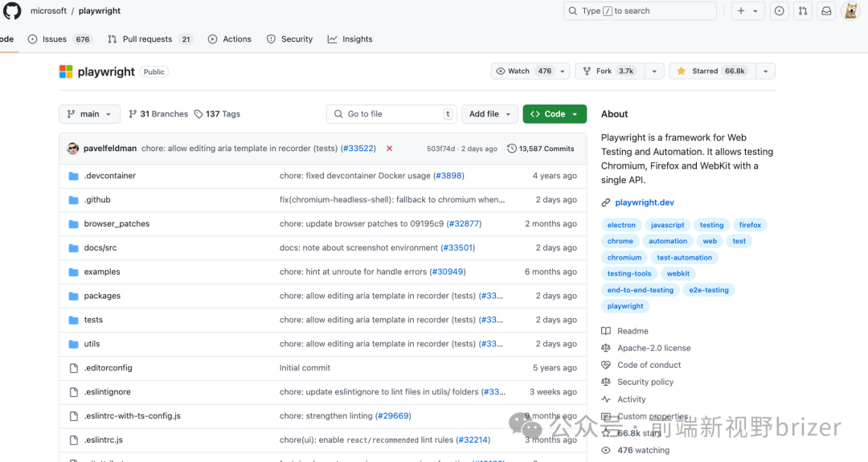This screenshot has width=868, height=462.
Task: Select the electron topic tag
Action: pyautogui.click(x=621, y=225)
